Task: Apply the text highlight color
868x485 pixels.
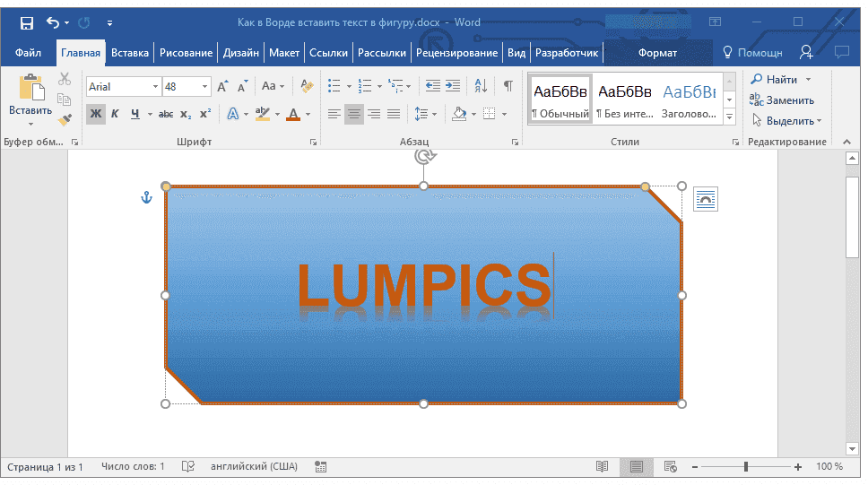Action: pyautogui.click(x=263, y=114)
